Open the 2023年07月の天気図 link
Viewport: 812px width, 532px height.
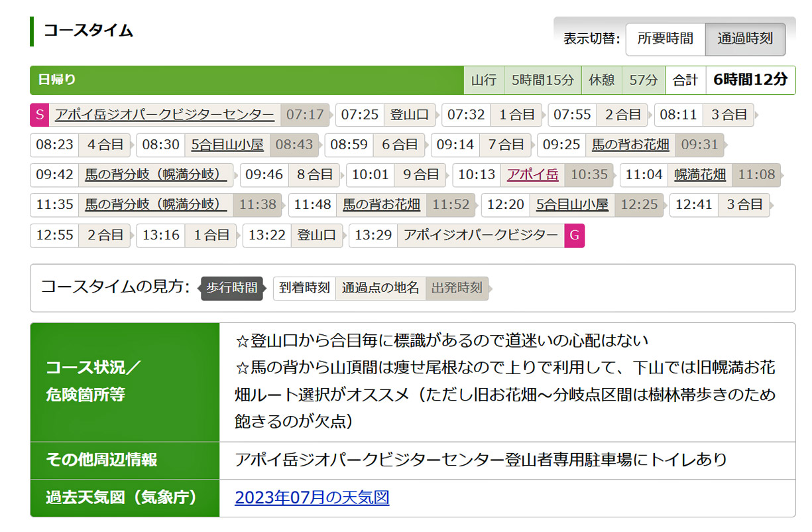312,498
